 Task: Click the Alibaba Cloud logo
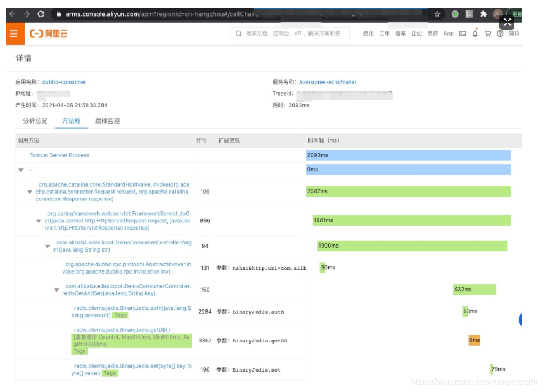[48, 34]
